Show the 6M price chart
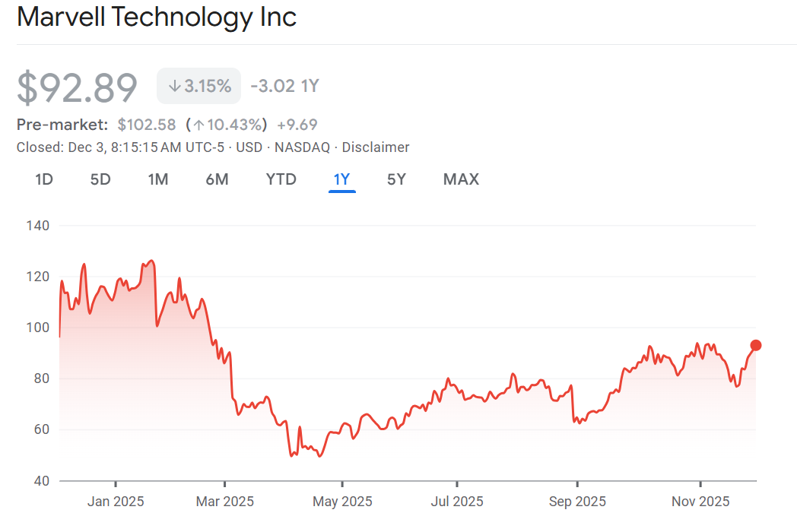Image resolution: width=797 pixels, height=532 pixels. point(217,179)
